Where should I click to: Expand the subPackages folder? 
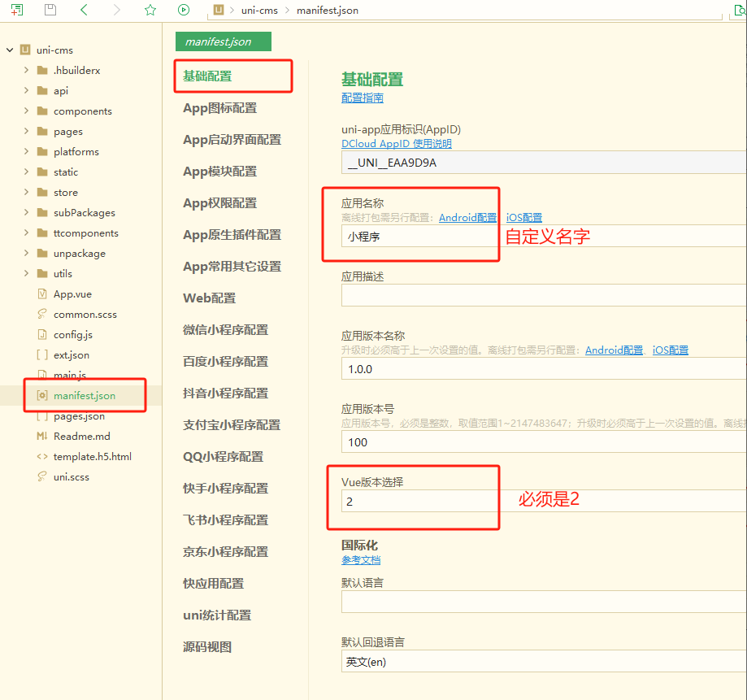coord(26,213)
